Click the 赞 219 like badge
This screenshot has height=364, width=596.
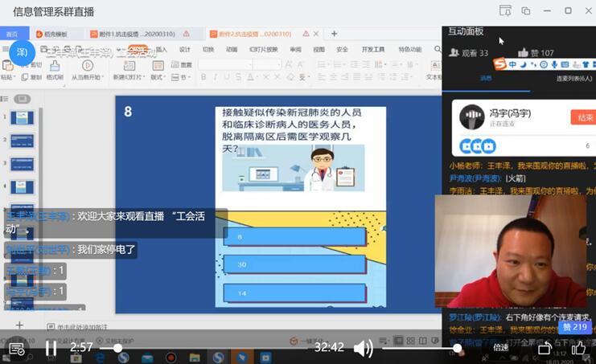575,327
